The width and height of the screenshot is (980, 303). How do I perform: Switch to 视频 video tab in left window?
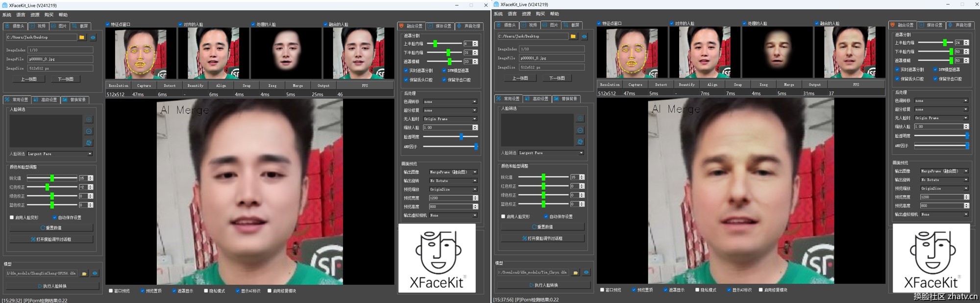[38, 26]
